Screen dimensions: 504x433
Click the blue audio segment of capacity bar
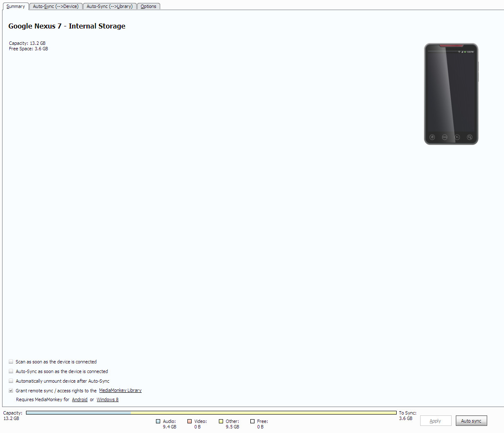click(x=78, y=413)
